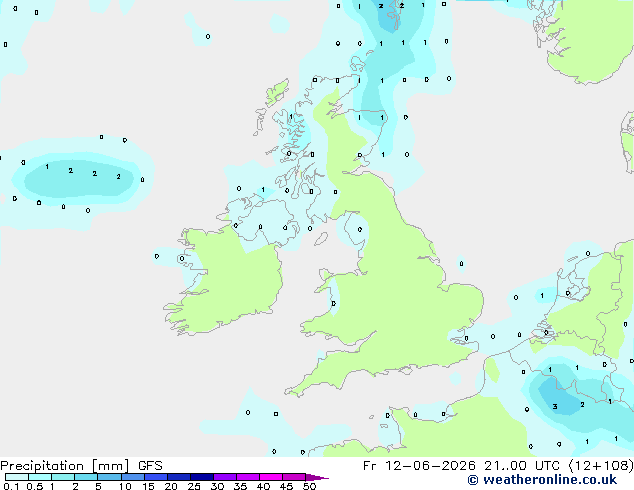Select the 30–35 mm purple legend swatch
The image size is (634, 490).
pos(224,477)
